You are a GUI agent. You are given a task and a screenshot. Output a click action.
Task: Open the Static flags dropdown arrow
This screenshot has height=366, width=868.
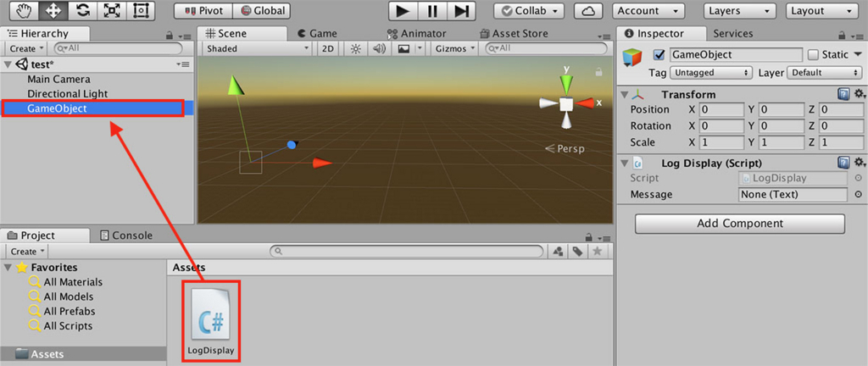tap(859, 54)
